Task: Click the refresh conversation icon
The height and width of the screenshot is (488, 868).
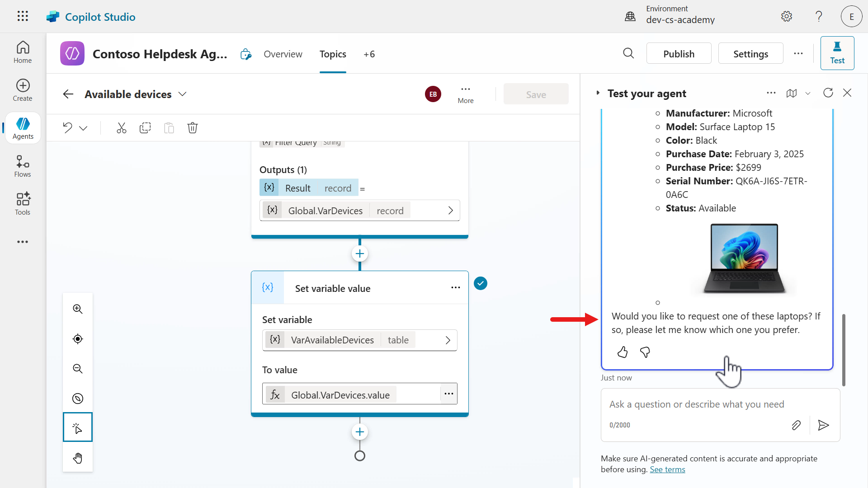Action: (x=828, y=93)
